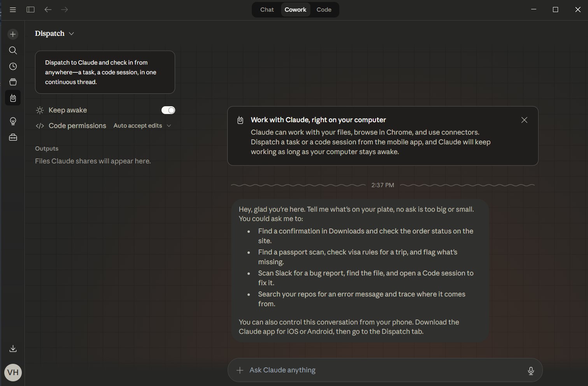Open search from the sidebar magnifier icon
Viewport: 588px width, 386px height.
click(x=13, y=51)
